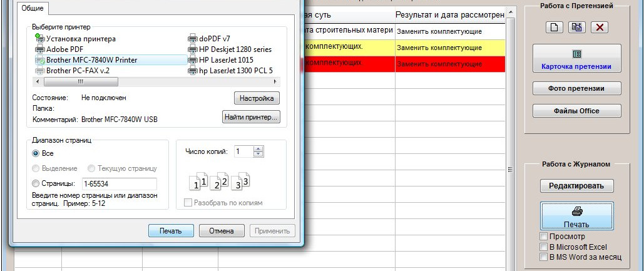Select the red row Заменить комплектующие cell
The width and height of the screenshot is (644, 271).
450,64
